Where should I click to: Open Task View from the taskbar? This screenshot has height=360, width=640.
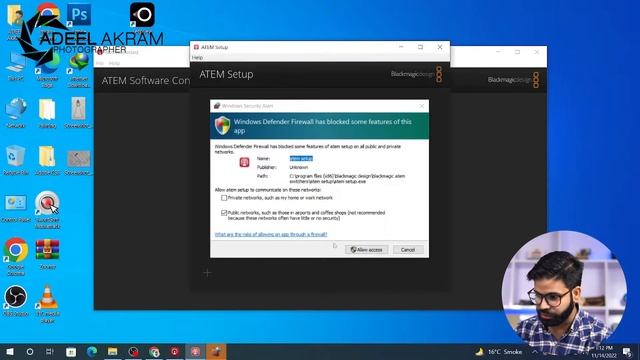[x=50, y=351]
